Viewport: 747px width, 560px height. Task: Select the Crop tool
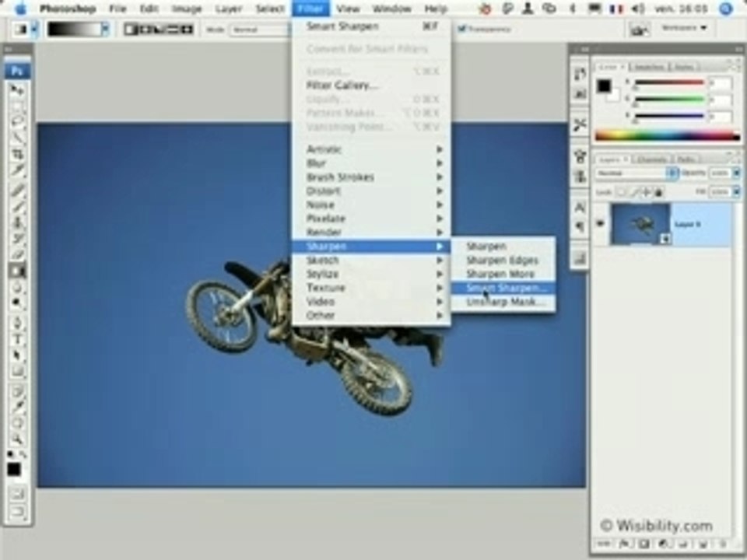pos(17,153)
